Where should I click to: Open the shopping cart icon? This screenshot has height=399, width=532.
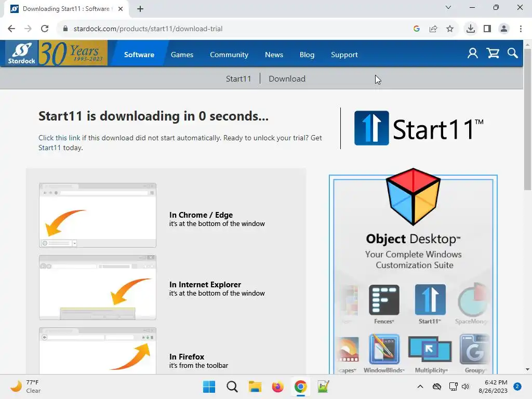[x=493, y=54]
